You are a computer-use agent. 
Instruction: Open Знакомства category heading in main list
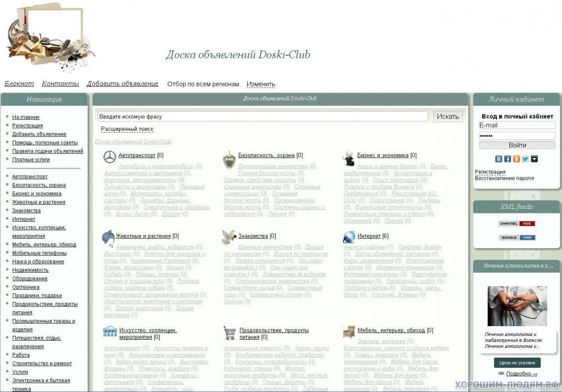[253, 236]
